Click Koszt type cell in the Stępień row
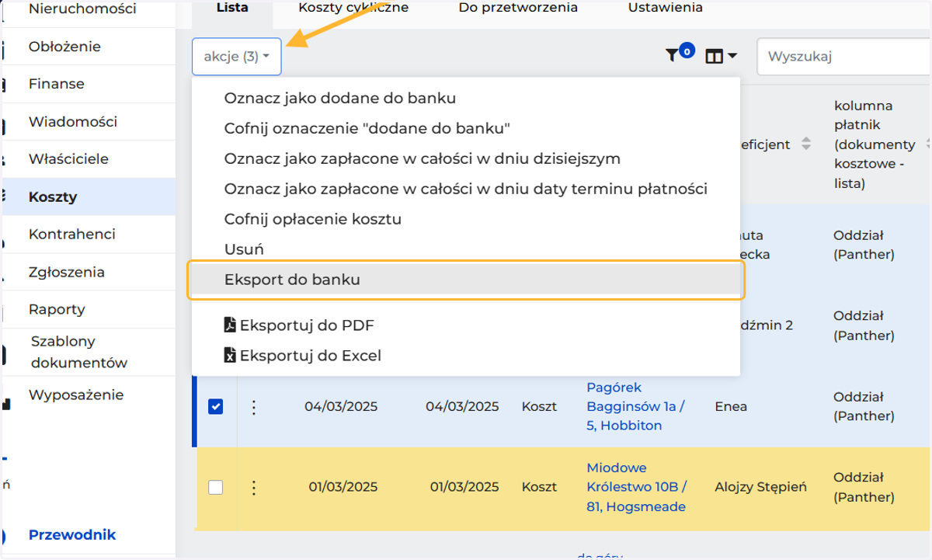Image resolution: width=932 pixels, height=560 pixels. 539,487
